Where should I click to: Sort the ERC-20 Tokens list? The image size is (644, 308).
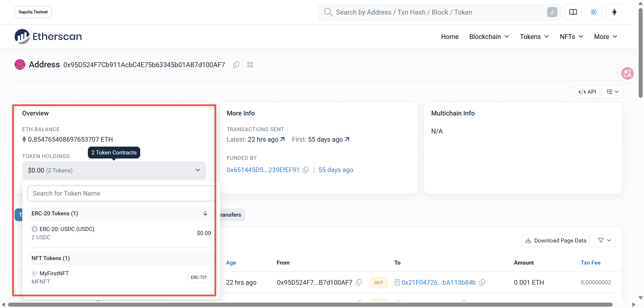coord(205,213)
